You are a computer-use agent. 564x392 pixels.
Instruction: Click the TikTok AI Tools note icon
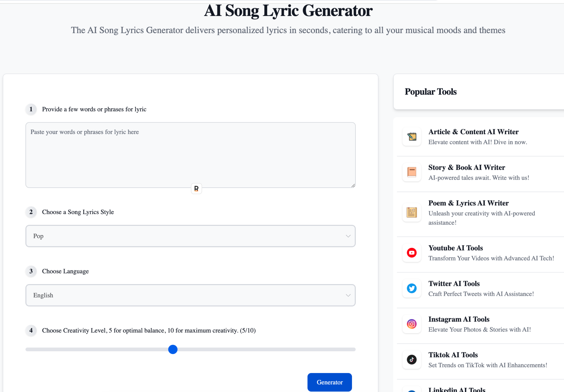pyautogui.click(x=411, y=360)
